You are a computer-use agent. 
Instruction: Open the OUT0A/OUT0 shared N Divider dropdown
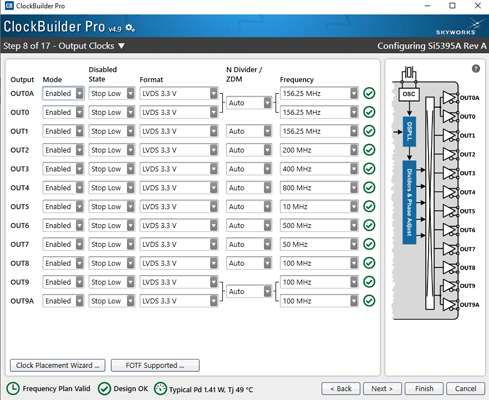[249, 103]
